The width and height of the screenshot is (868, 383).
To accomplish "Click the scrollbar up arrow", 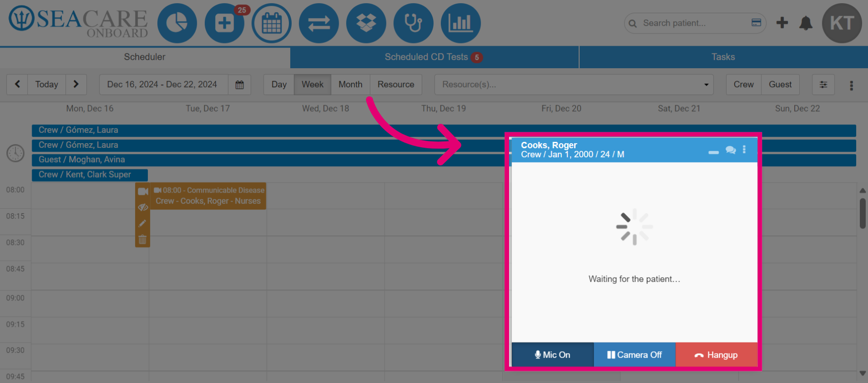I will (x=863, y=191).
